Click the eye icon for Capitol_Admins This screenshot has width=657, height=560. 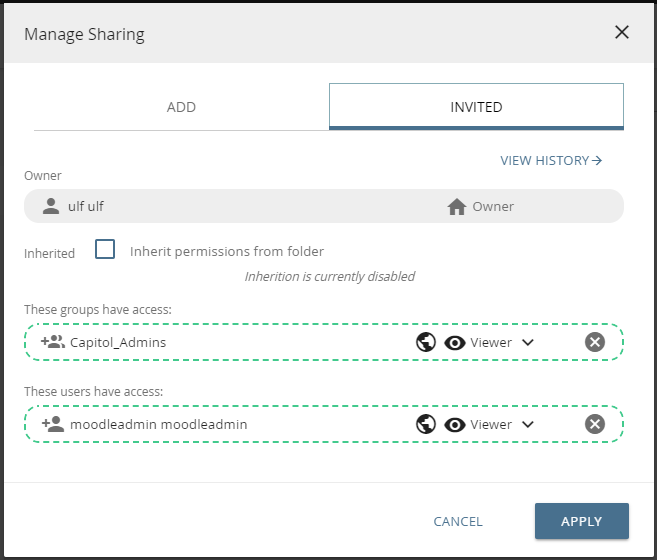coord(455,342)
